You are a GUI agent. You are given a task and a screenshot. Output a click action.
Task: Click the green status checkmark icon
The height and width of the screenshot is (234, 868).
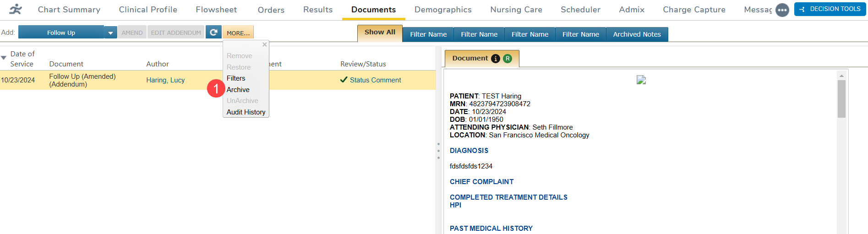pos(344,80)
